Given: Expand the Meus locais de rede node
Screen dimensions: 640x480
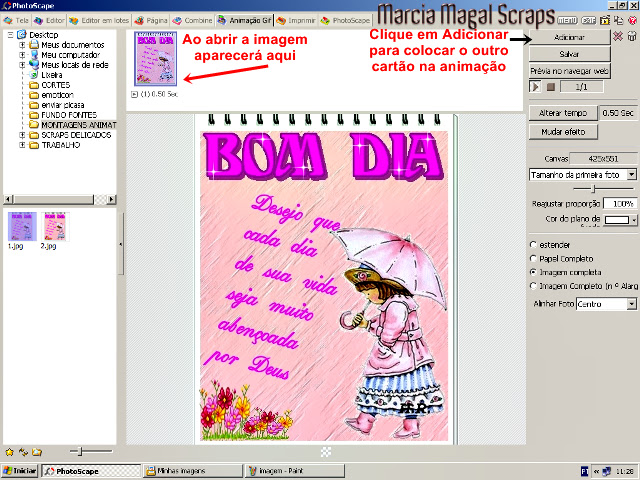Looking at the screenshot, I should point(22,65).
